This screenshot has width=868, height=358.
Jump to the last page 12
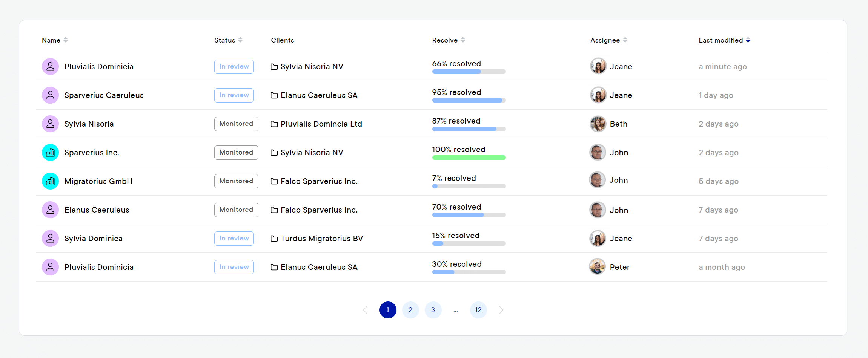[x=478, y=310]
